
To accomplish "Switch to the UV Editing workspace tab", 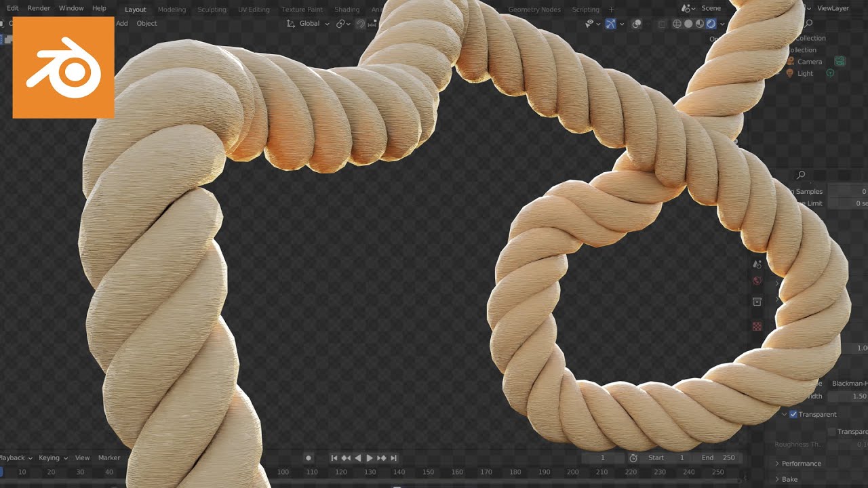I will [254, 9].
